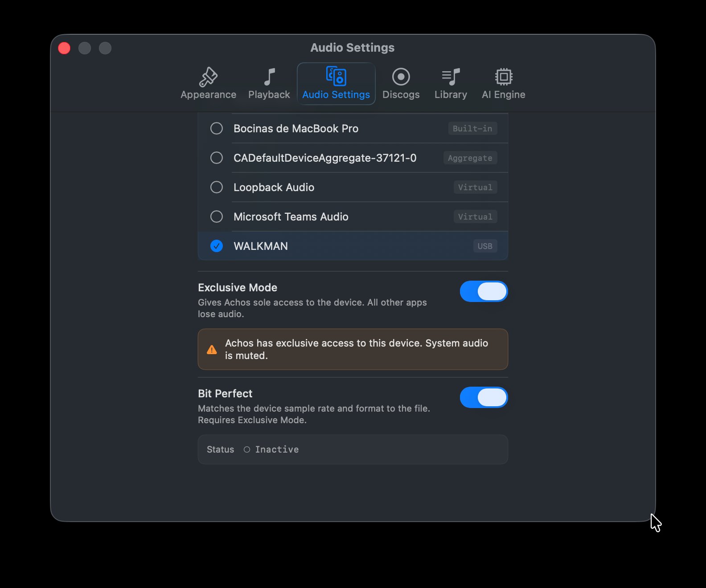Click the 'Loopback Audio' device name
This screenshot has width=706, height=588.
pos(274,187)
